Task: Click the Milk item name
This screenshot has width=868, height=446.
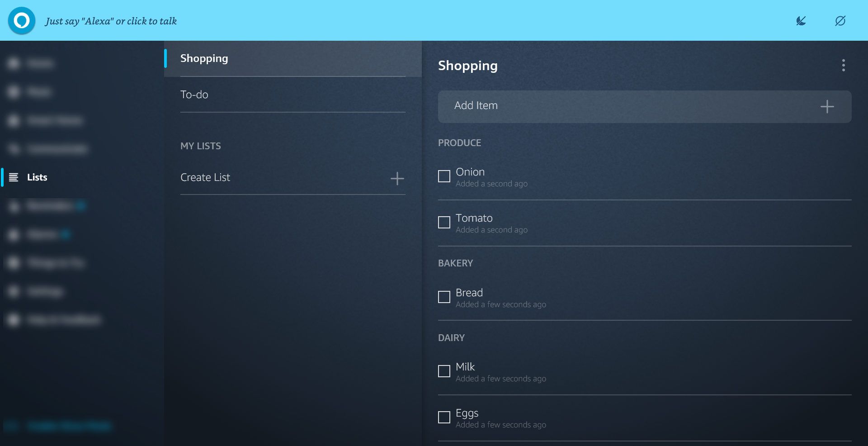Action: click(x=465, y=367)
